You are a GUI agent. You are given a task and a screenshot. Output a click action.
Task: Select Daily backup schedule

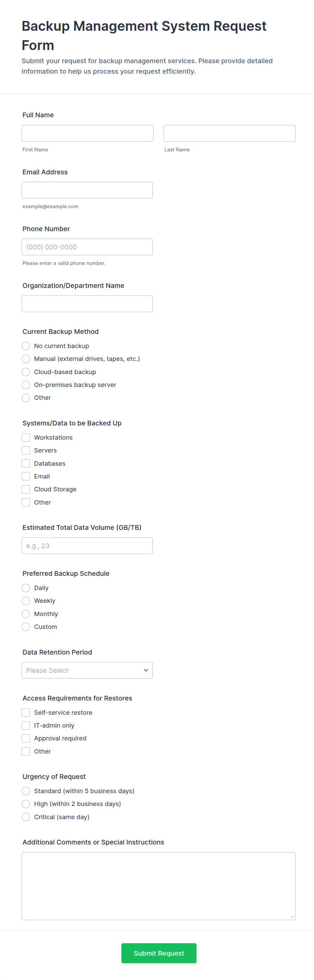pos(25,588)
